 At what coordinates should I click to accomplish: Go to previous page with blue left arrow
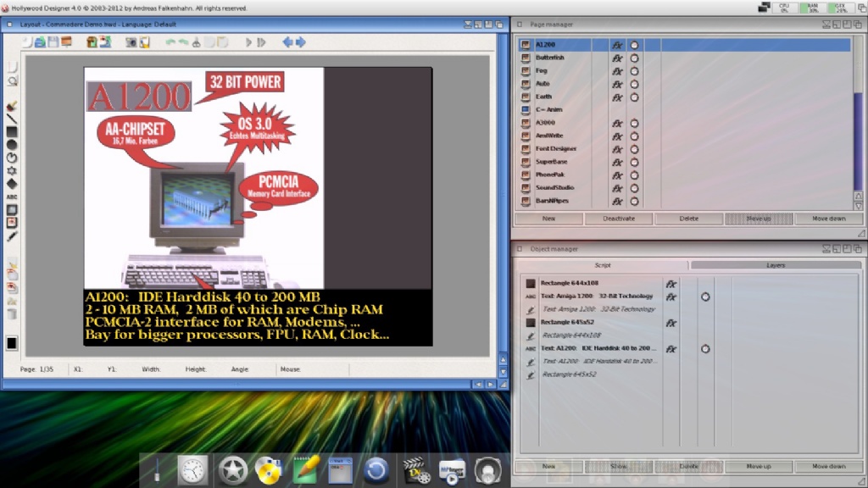tap(287, 42)
